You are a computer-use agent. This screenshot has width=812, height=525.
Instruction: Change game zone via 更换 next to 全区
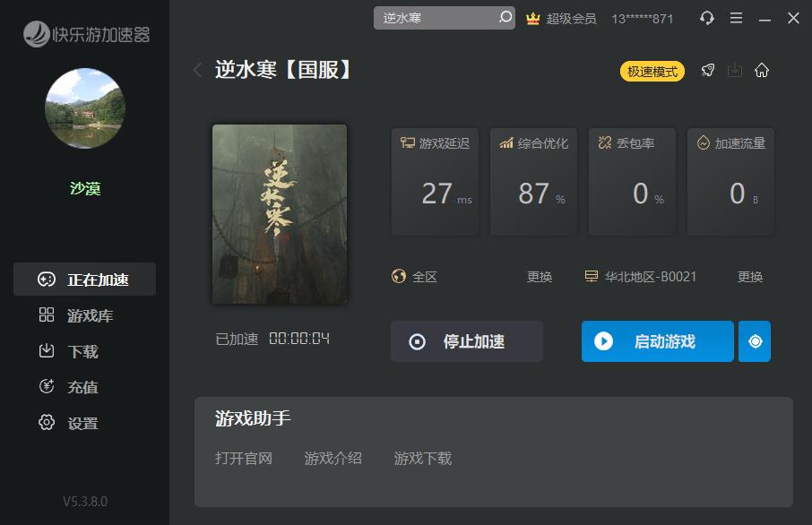[x=540, y=277]
